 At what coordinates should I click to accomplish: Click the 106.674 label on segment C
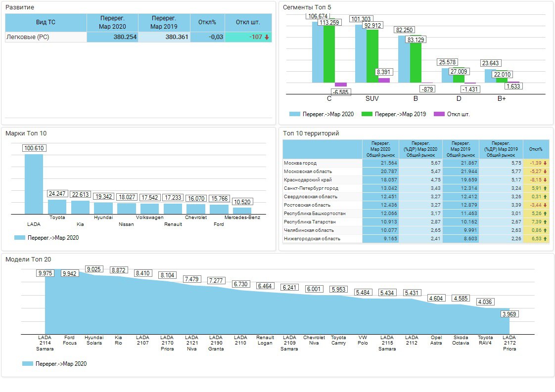pyautogui.click(x=318, y=16)
